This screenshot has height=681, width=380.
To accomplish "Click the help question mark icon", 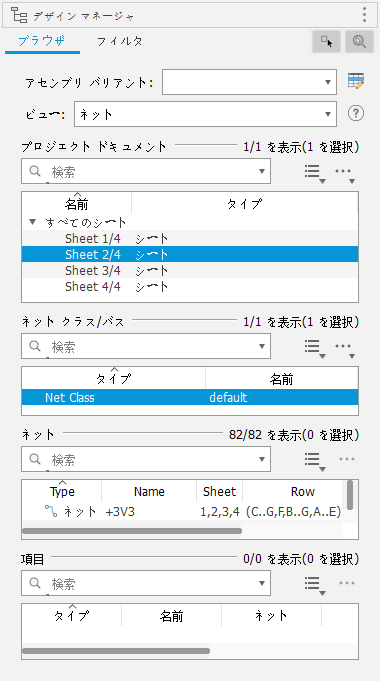I will (x=356, y=113).
